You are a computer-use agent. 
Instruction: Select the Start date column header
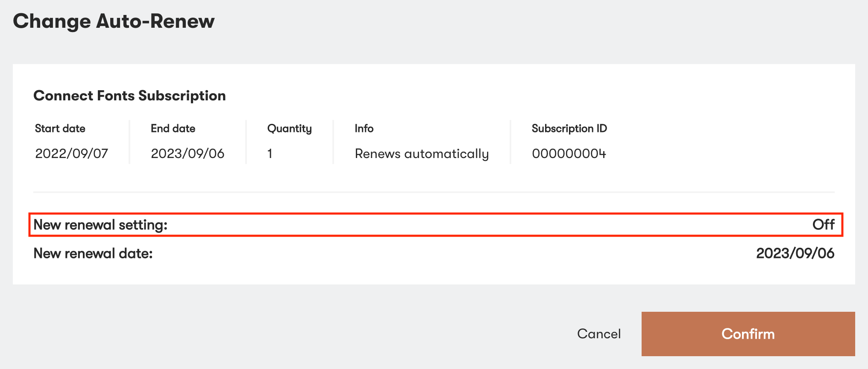click(x=60, y=128)
